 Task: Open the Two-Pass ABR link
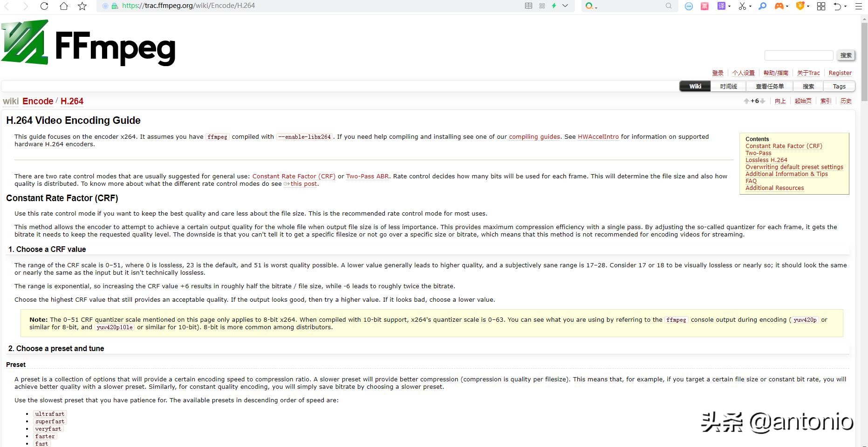tap(367, 176)
